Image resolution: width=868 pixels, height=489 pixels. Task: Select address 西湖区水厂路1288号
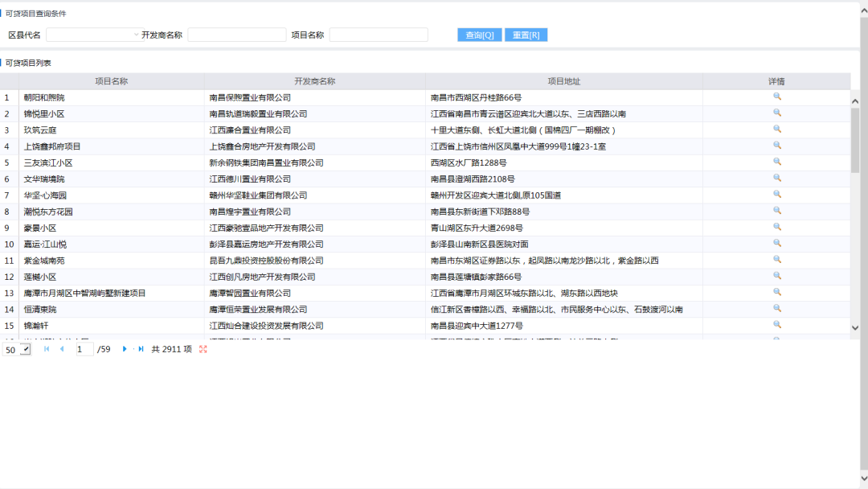[469, 162]
